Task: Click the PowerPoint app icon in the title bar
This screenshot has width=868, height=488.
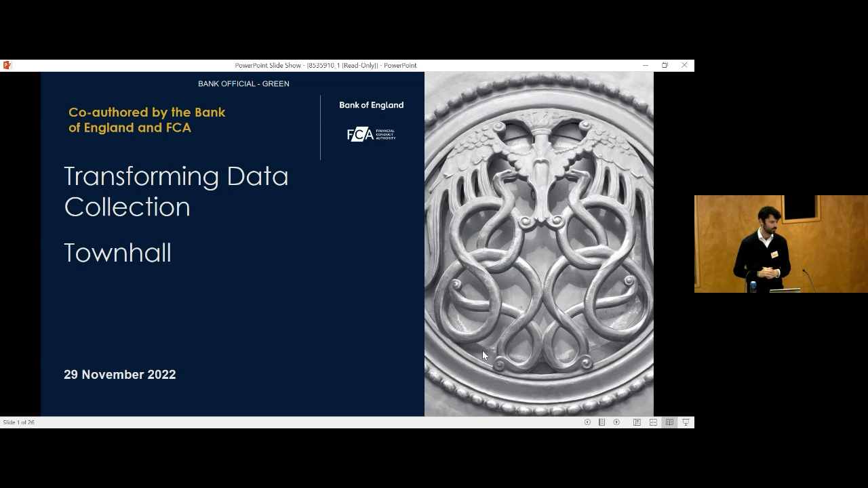Action: (x=7, y=65)
